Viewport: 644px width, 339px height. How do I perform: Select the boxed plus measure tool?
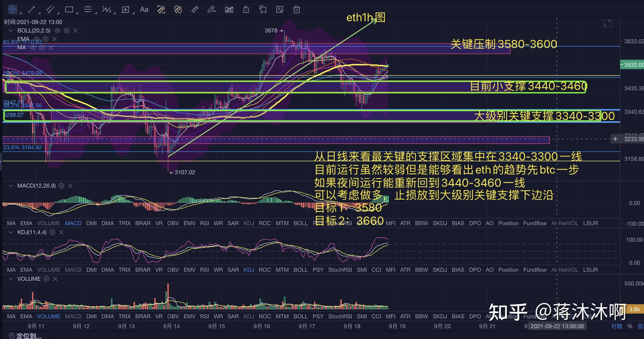(125, 10)
